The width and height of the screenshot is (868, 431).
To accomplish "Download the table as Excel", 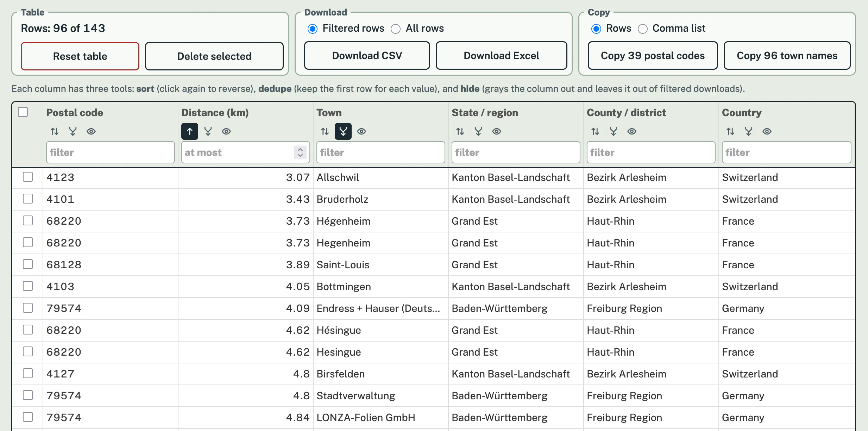I will pos(502,56).
